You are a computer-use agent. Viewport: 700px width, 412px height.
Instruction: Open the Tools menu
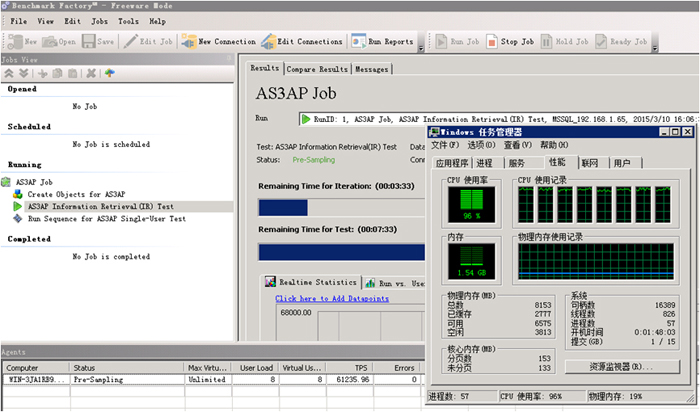click(129, 21)
